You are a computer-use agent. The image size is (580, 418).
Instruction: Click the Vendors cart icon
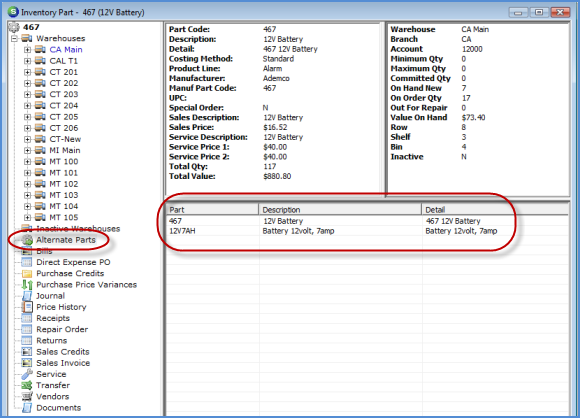(x=27, y=396)
